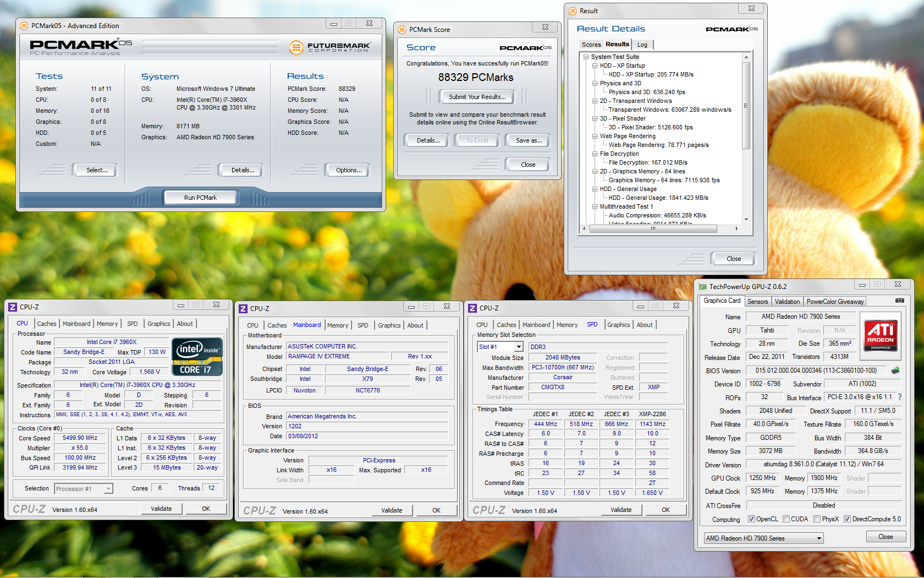The image size is (924, 578).
Task: Open the Scores tab in Result Details
Action: [591, 45]
